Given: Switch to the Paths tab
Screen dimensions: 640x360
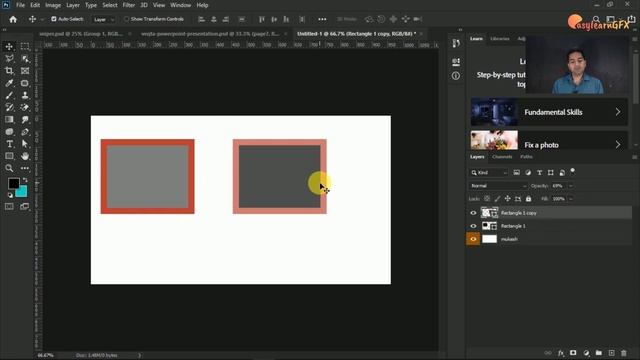Looking at the screenshot, I should coord(526,157).
